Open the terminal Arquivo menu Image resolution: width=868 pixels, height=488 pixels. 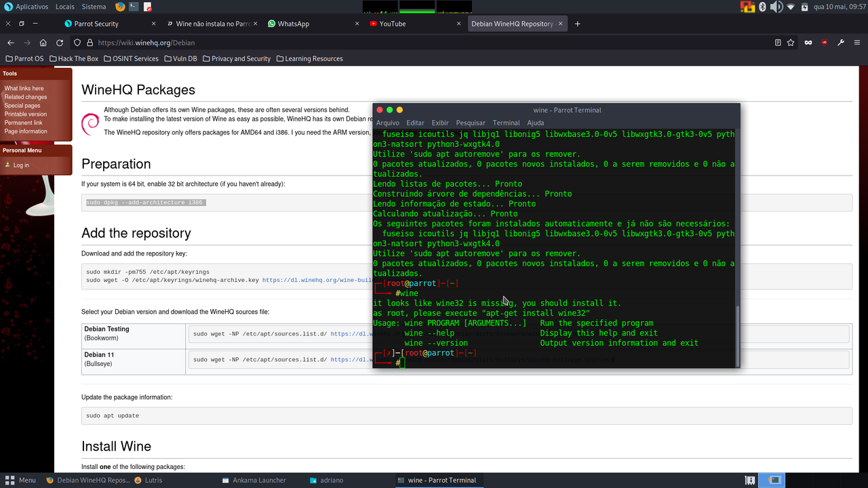pos(388,123)
